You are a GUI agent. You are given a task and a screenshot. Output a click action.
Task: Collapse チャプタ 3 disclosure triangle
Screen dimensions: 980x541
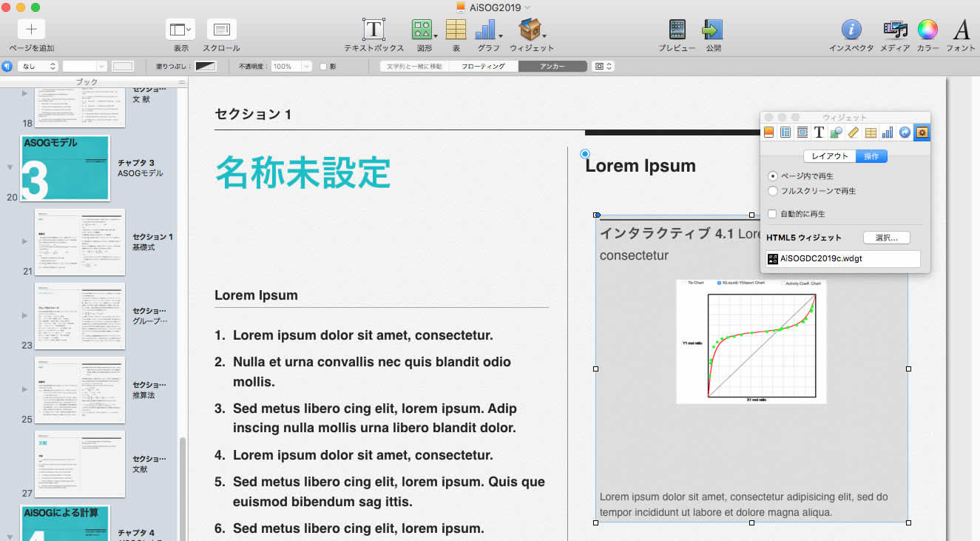coord(10,167)
